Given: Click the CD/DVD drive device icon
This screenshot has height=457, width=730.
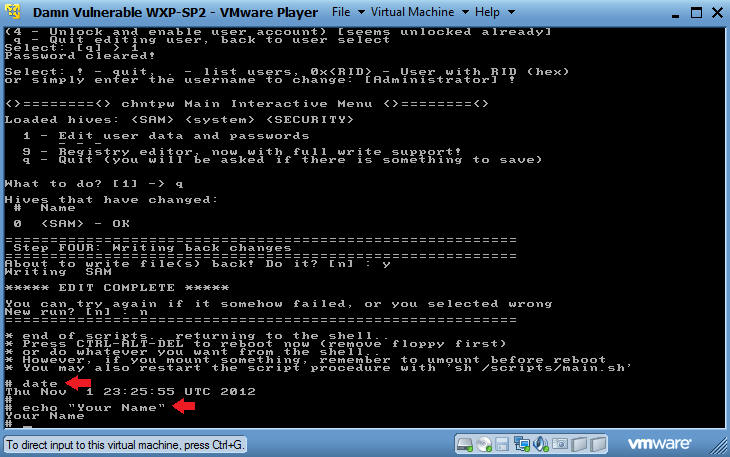Looking at the screenshot, I should coord(484,444).
